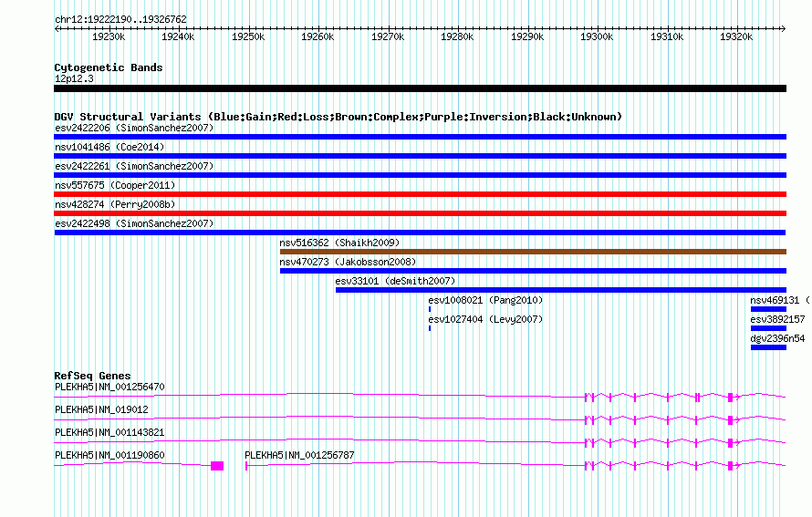Click the nsv516362 (Shaikh2009) text label
The height and width of the screenshot is (517, 812).
click(x=339, y=243)
